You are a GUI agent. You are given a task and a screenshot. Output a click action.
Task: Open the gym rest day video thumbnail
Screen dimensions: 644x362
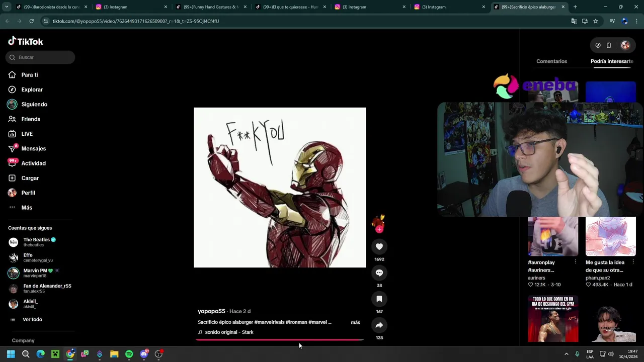click(x=552, y=319)
